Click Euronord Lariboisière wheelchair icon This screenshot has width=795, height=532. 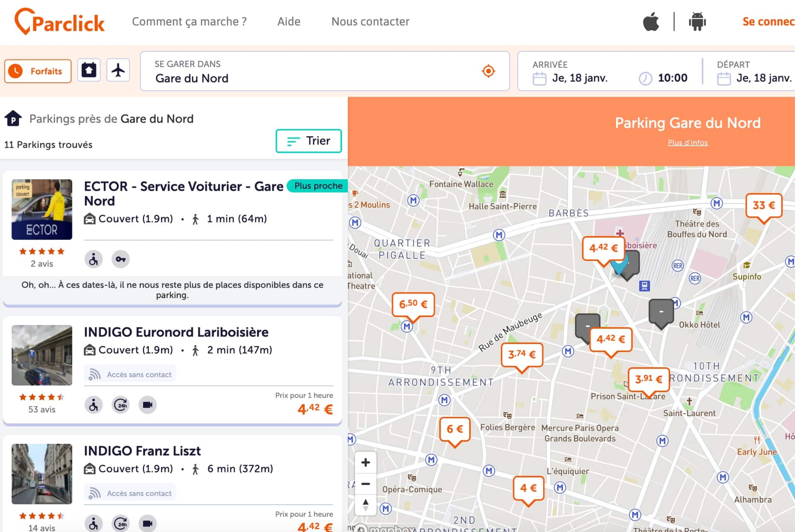pyautogui.click(x=94, y=404)
